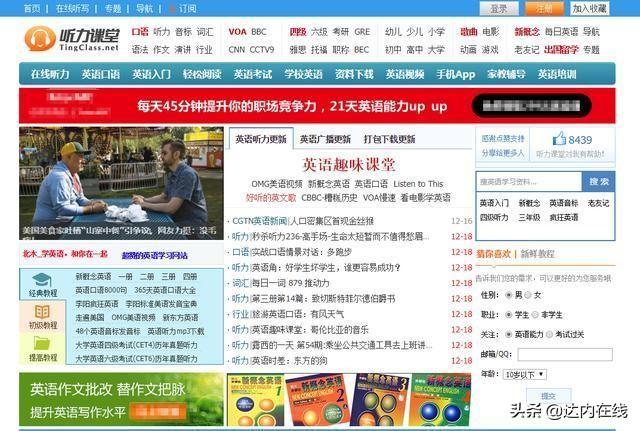Open 手机App in main navigation
Viewport: 640px width, 431px height.
click(x=456, y=74)
